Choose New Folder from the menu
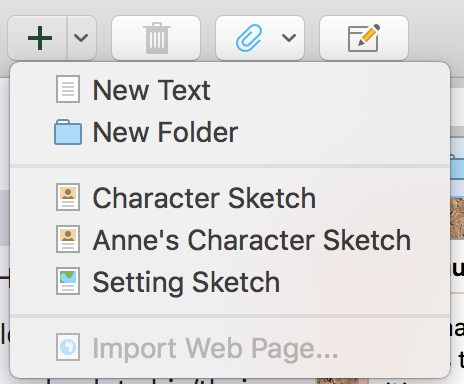The width and height of the screenshot is (464, 384). [x=230, y=132]
